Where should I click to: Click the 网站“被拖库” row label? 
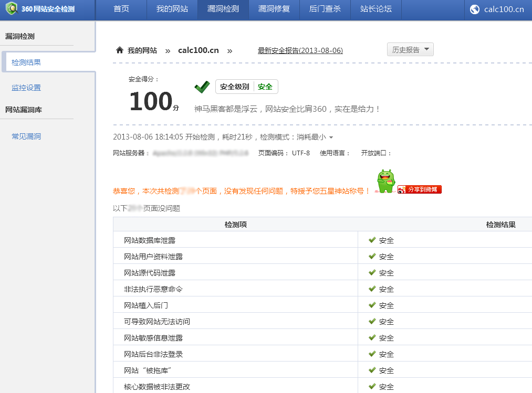tap(148, 370)
